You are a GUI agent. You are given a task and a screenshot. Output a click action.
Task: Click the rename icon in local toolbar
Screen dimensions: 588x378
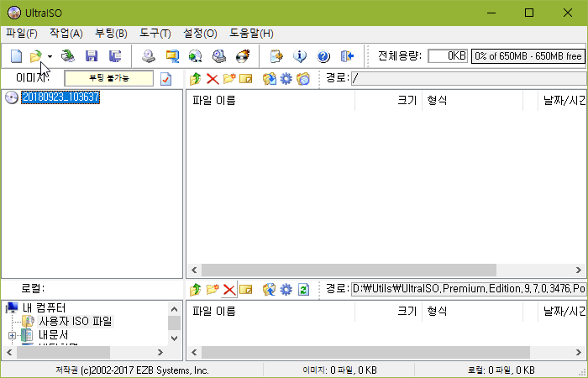(246, 290)
